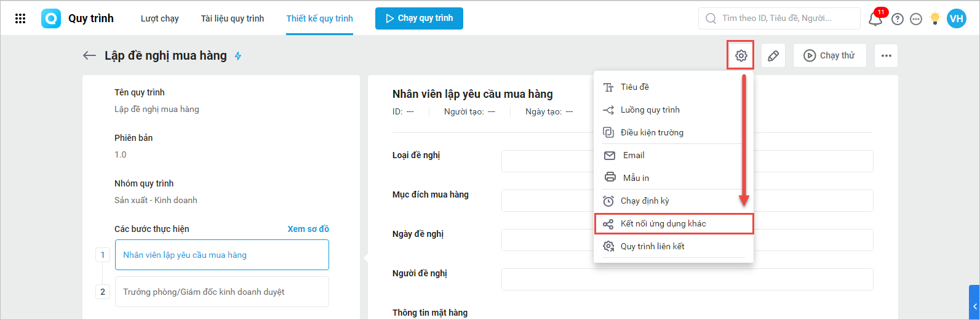Switch to 'Tài liệu quy trình' tab
Viewport: 980px width, 320px height.
point(233,18)
